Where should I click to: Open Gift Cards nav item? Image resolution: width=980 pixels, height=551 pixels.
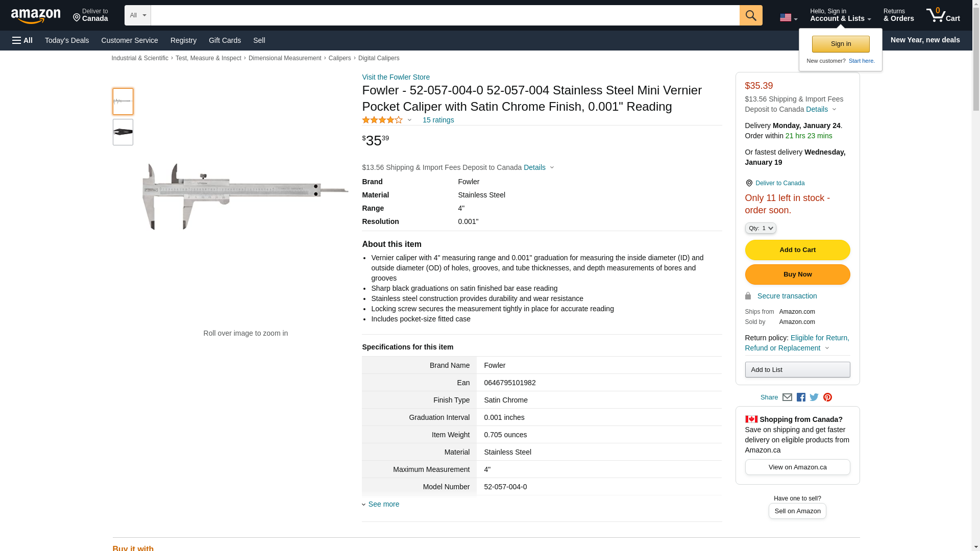tap(225, 40)
